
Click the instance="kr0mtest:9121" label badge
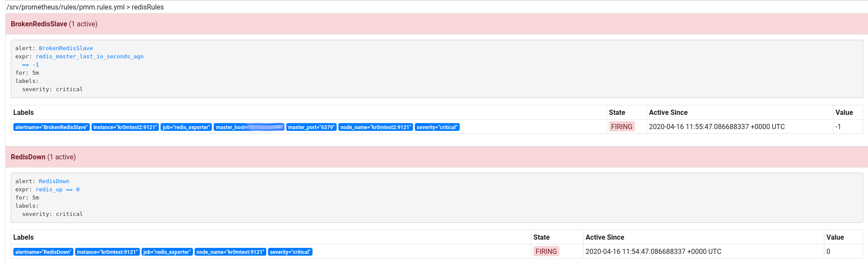coord(107,252)
